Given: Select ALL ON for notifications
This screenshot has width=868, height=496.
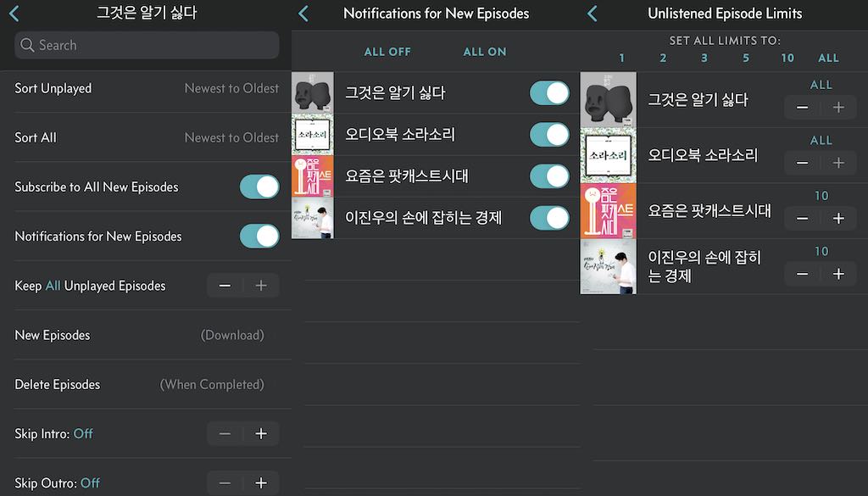Looking at the screenshot, I should coord(485,52).
